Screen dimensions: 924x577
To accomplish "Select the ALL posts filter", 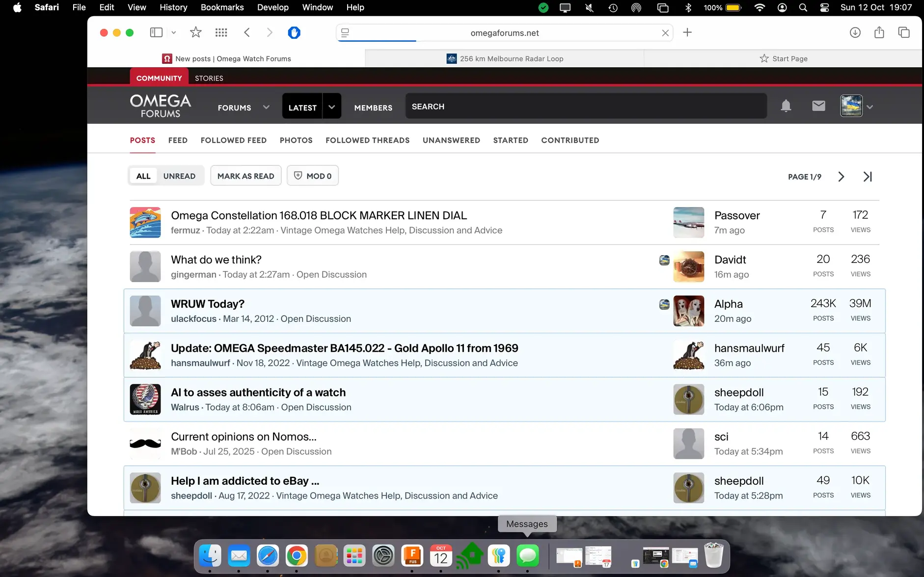I will click(x=143, y=175).
